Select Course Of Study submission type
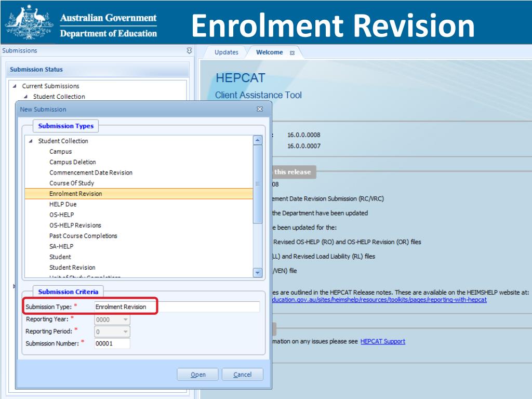The height and width of the screenshot is (399, 532). point(72,183)
